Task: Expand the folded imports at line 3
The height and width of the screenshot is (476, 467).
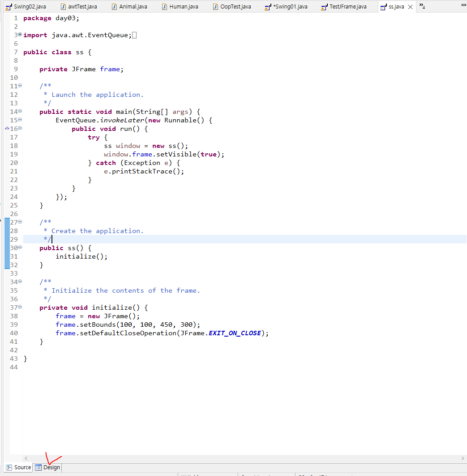Action: click(20, 35)
